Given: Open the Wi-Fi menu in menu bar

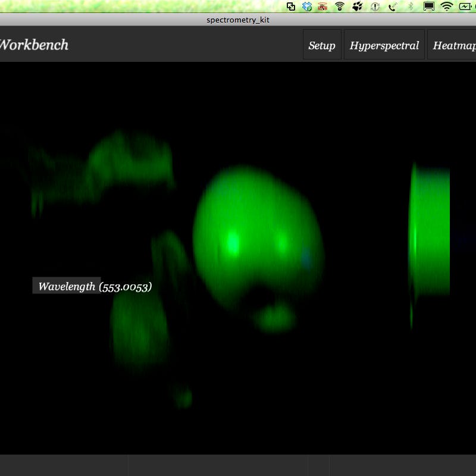Looking at the screenshot, I should (x=446, y=7).
